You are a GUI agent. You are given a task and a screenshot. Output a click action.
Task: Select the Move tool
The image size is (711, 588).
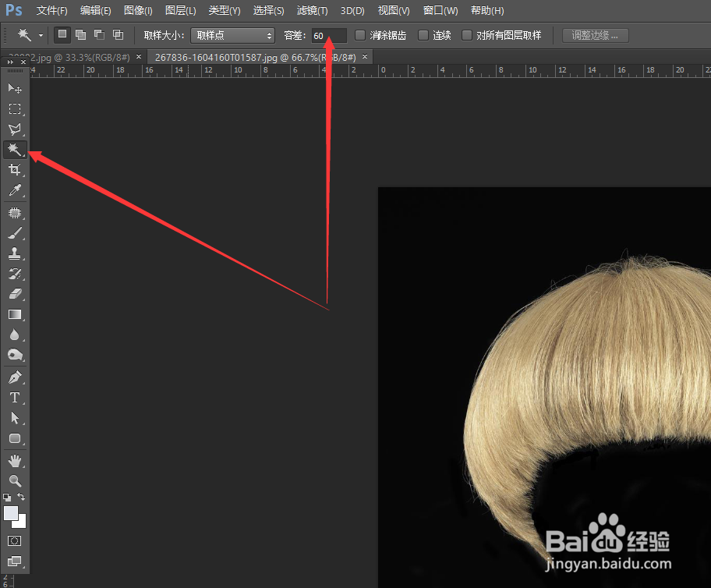point(15,88)
